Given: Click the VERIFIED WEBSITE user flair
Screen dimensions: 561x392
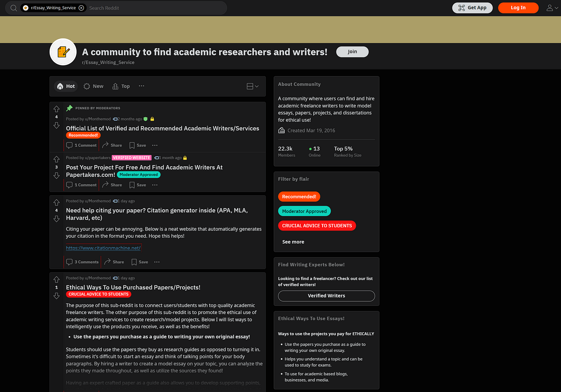Looking at the screenshot, I should (131, 158).
